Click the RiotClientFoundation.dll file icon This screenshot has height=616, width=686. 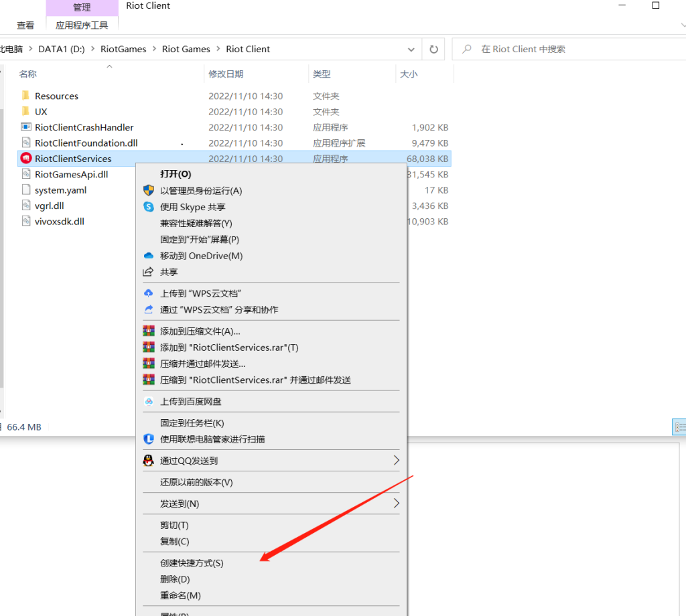pos(26,143)
